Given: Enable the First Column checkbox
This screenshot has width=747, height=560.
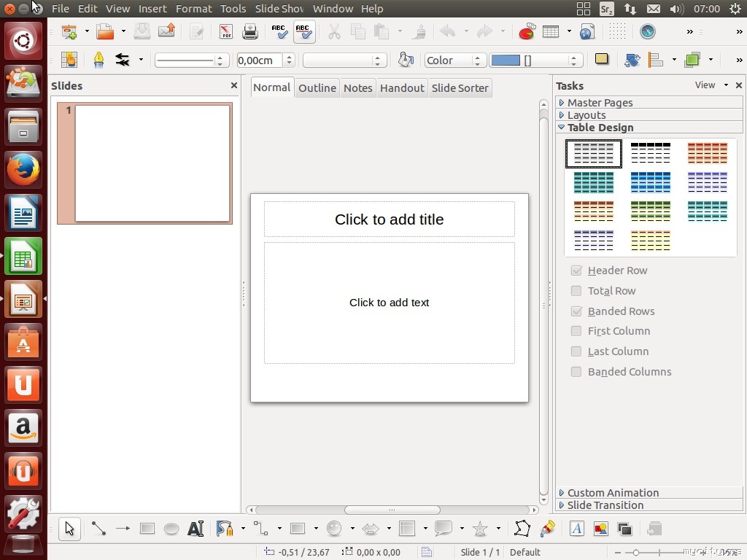Looking at the screenshot, I should (576, 331).
